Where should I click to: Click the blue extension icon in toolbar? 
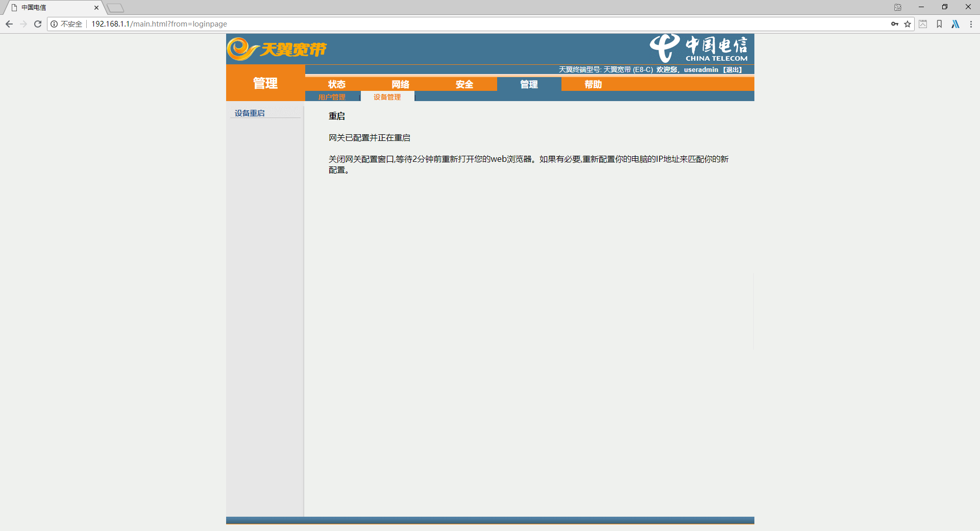click(x=955, y=24)
